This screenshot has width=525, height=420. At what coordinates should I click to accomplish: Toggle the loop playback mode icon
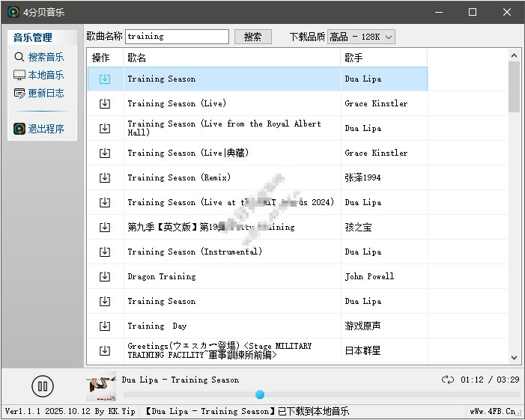[448, 380]
